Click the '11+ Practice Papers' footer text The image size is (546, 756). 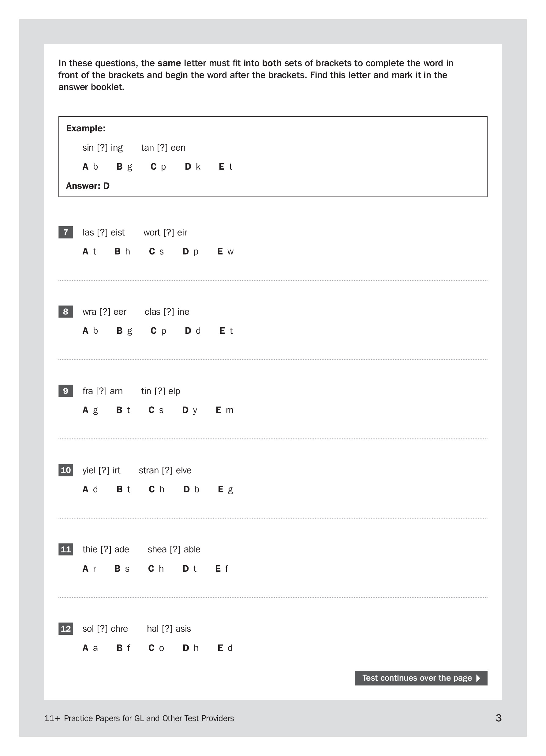click(139, 718)
